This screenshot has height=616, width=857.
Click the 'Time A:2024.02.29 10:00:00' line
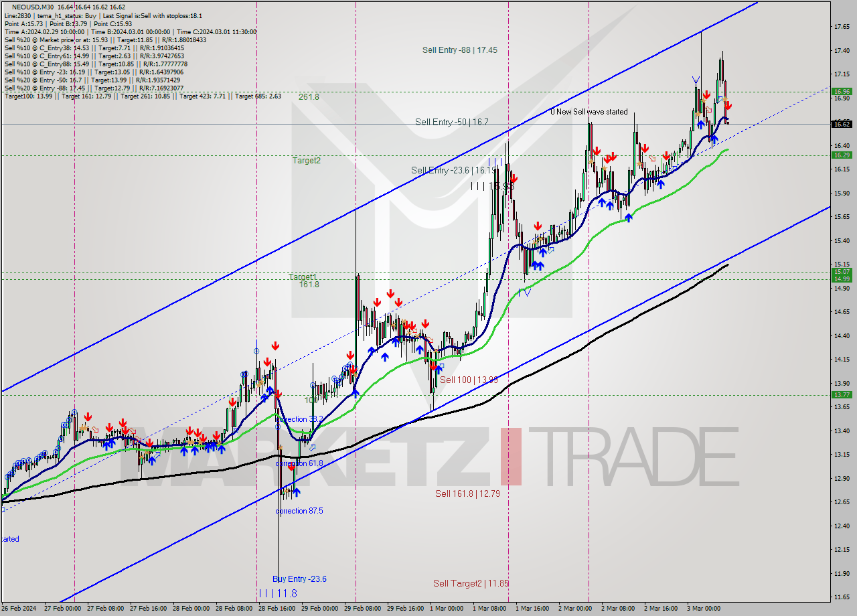pos(44,31)
